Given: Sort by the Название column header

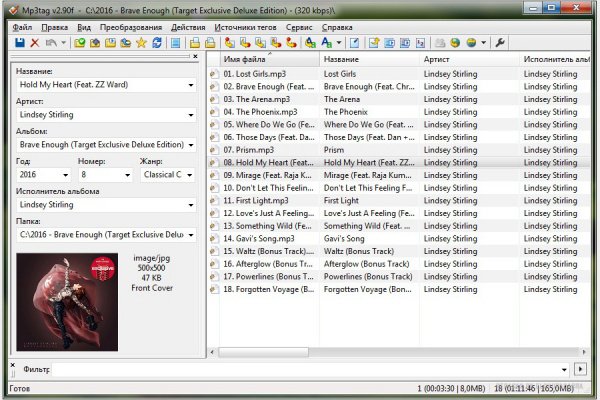Looking at the screenshot, I should [x=369, y=59].
